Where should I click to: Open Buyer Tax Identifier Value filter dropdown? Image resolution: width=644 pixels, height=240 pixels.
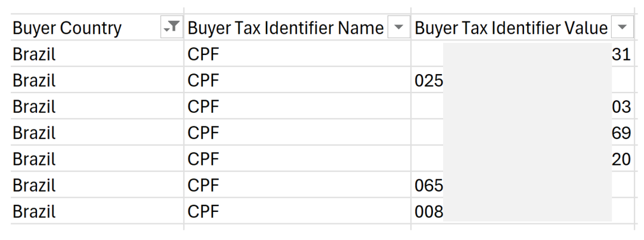pyautogui.click(x=623, y=28)
